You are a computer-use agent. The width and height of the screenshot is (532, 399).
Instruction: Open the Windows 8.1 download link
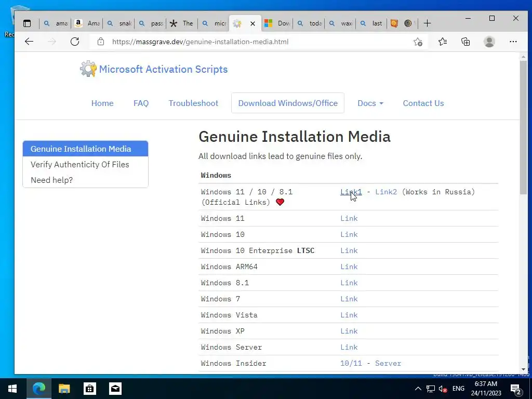point(349,283)
